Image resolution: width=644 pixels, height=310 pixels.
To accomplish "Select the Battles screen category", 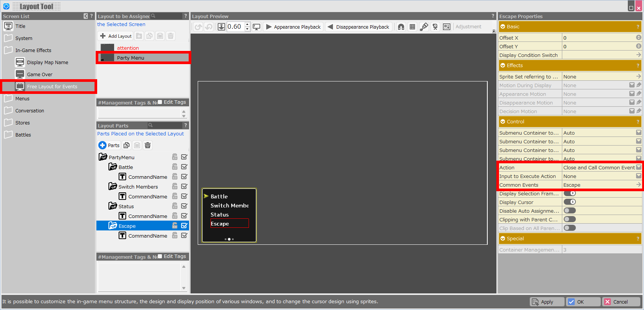I will point(23,135).
